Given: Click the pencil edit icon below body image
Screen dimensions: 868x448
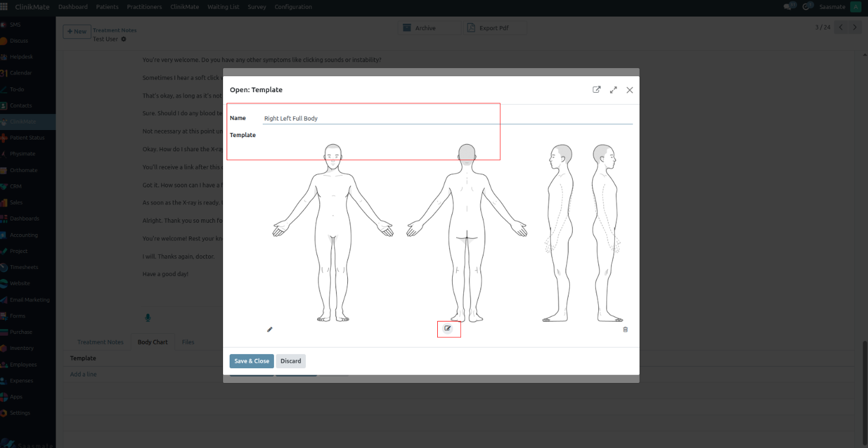Looking at the screenshot, I should coord(270,329).
